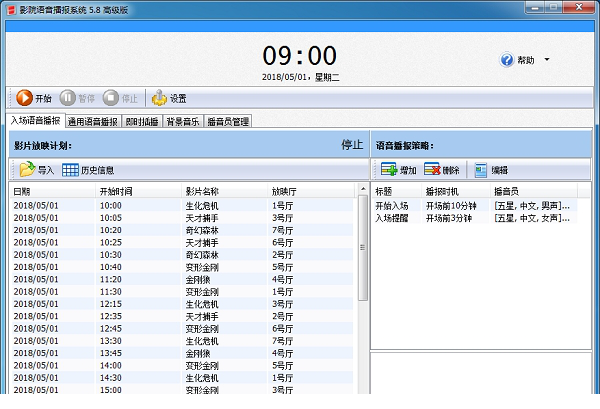Viewport: 600px width, 409px height.
Task: Click the 暂停 (Pause) button
Action: tap(68, 98)
